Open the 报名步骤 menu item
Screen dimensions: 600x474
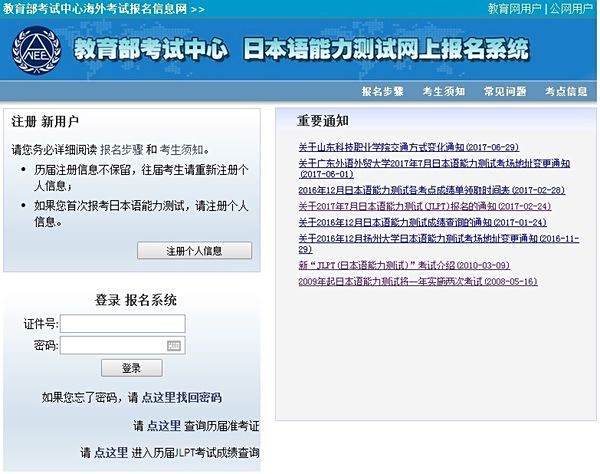click(x=383, y=91)
